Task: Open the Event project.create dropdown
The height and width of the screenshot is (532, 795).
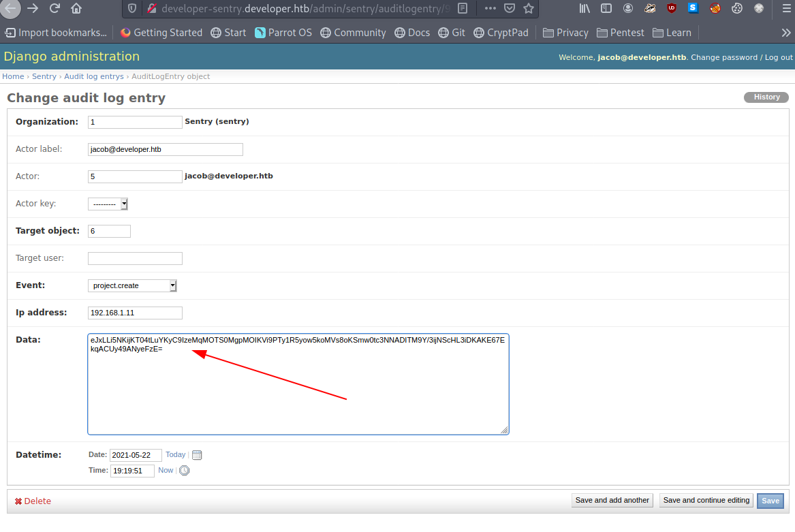Action: (x=132, y=285)
